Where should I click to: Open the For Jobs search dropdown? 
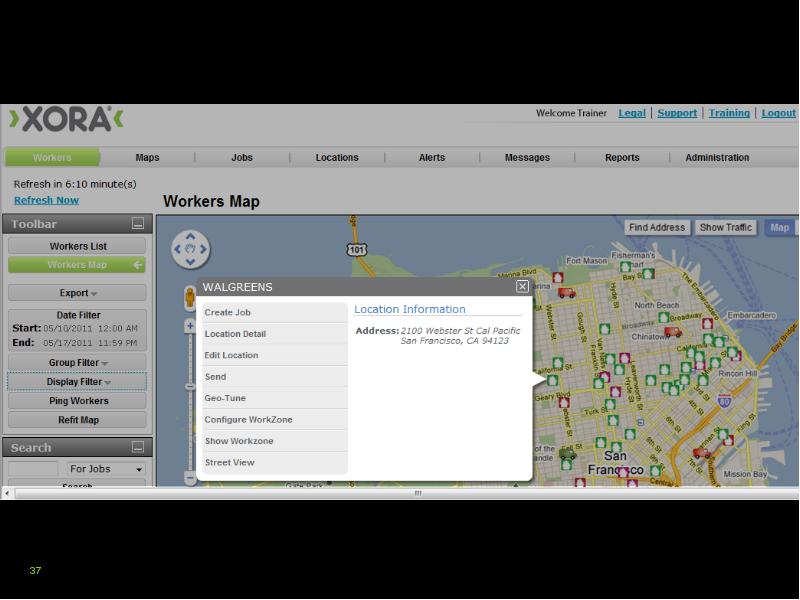point(106,469)
